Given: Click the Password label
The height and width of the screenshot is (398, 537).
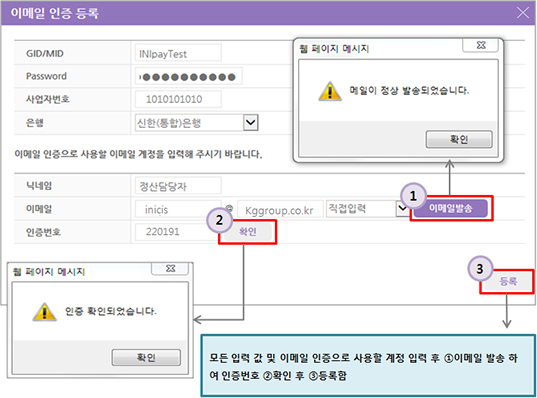Looking at the screenshot, I should coord(46,76).
